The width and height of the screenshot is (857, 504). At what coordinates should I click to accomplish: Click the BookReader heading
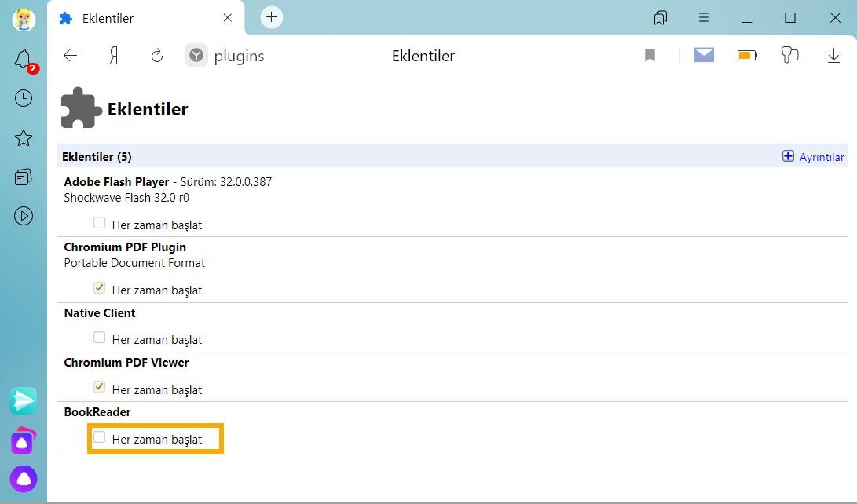tap(97, 411)
